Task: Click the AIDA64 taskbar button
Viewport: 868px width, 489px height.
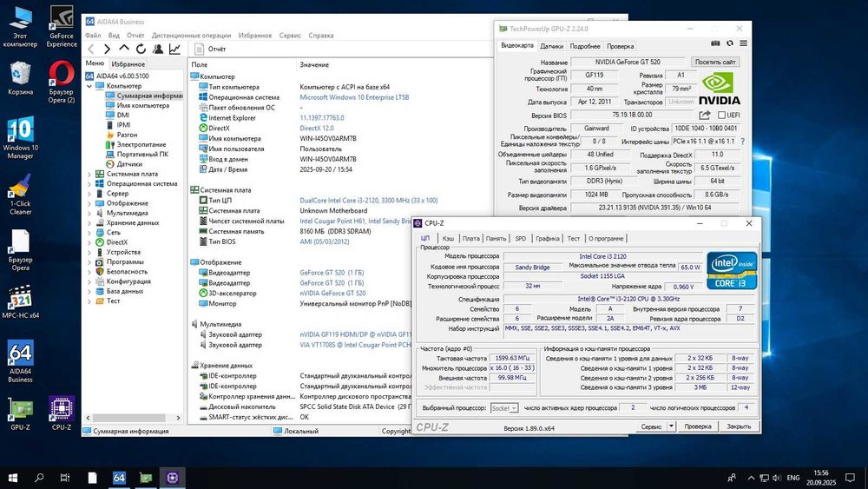Action: click(119, 478)
